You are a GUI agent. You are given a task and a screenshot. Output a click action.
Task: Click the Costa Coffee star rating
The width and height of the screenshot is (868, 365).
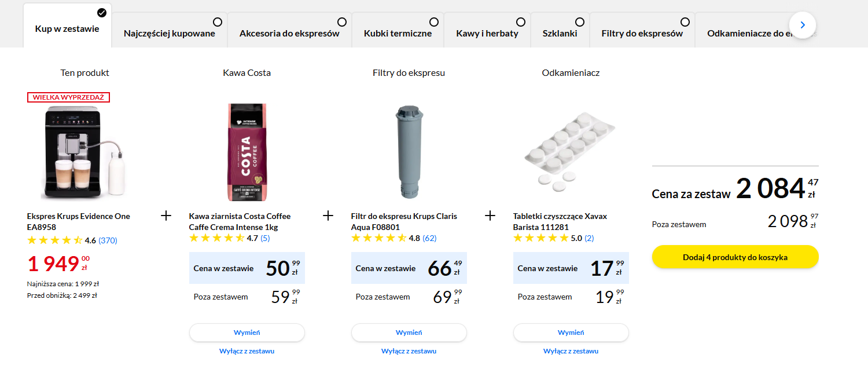coord(217,238)
